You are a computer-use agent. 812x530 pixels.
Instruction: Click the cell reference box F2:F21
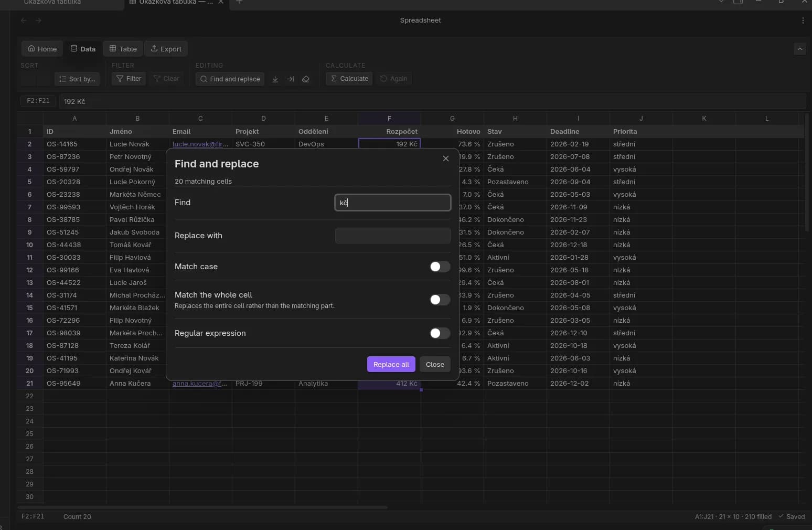click(38, 101)
